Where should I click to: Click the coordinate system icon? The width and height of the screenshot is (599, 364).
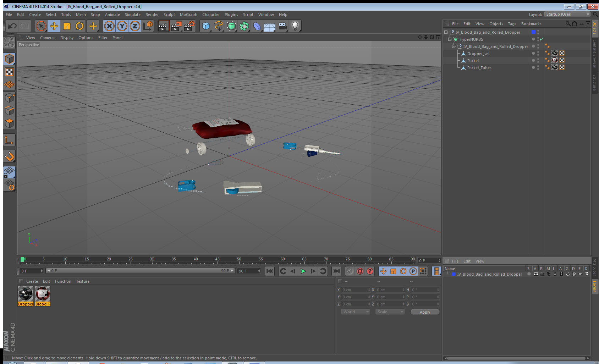(148, 26)
